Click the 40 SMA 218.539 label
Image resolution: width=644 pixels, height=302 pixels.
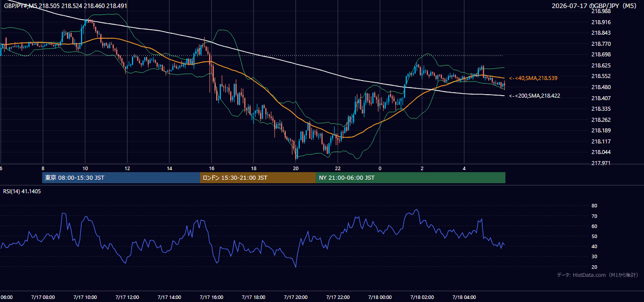(x=533, y=79)
